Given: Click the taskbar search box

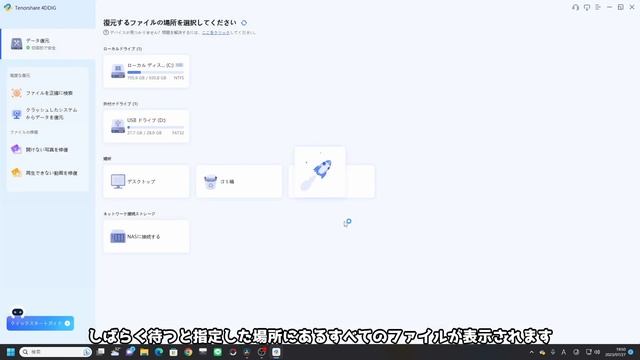Looking at the screenshot, I should [x=55, y=352].
